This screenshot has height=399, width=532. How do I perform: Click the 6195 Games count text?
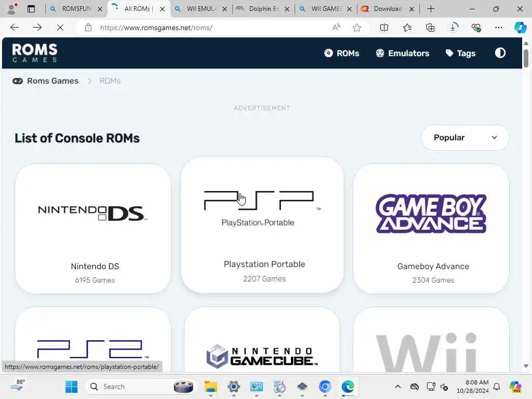coord(95,280)
